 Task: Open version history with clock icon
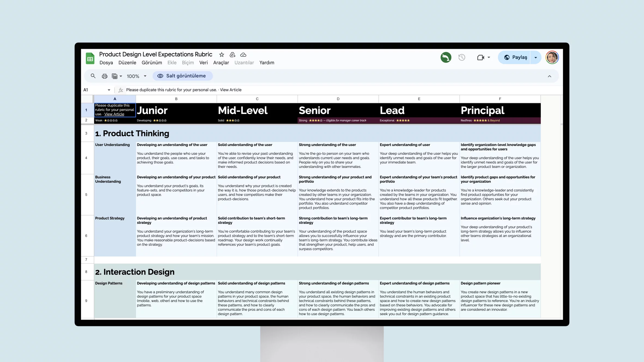[462, 58]
